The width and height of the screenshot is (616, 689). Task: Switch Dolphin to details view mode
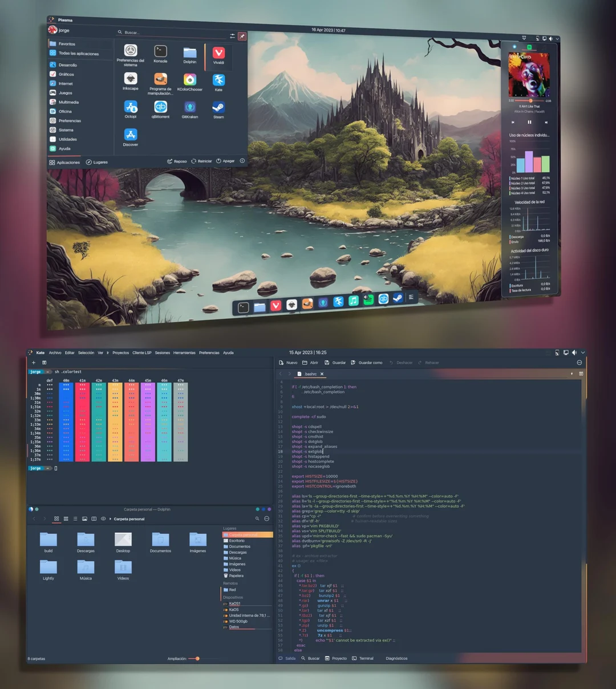tap(75, 518)
